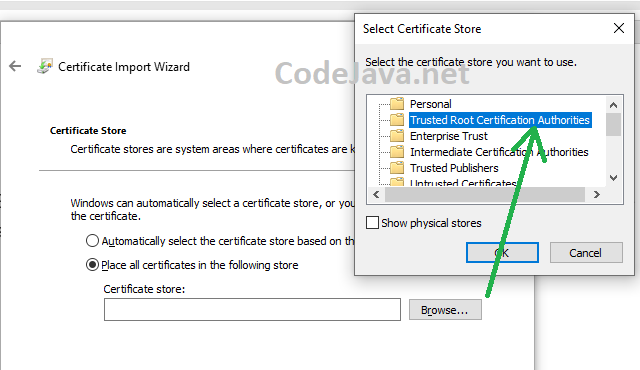Click the store list scroll up arrow

[613, 105]
